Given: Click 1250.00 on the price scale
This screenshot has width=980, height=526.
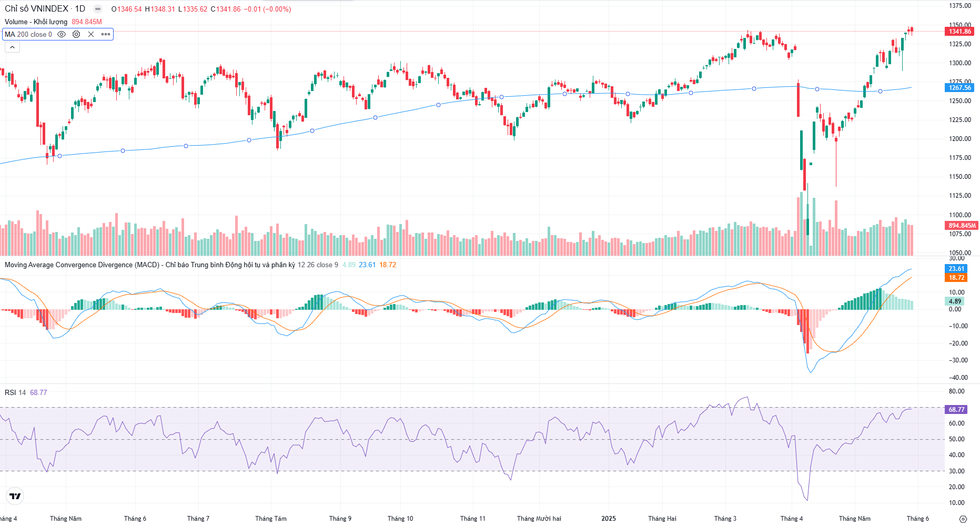Looking at the screenshot, I should click(x=960, y=101).
